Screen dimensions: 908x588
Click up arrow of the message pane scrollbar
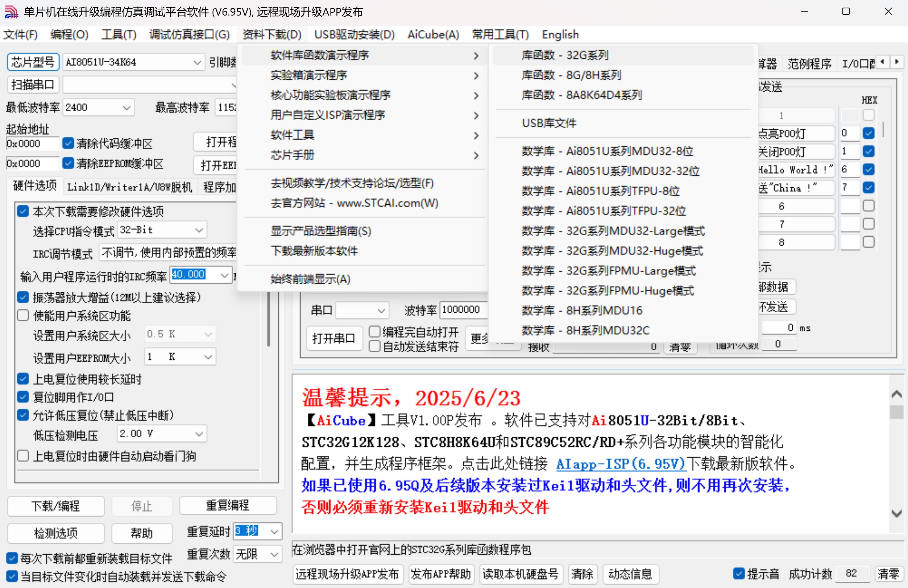(x=896, y=394)
